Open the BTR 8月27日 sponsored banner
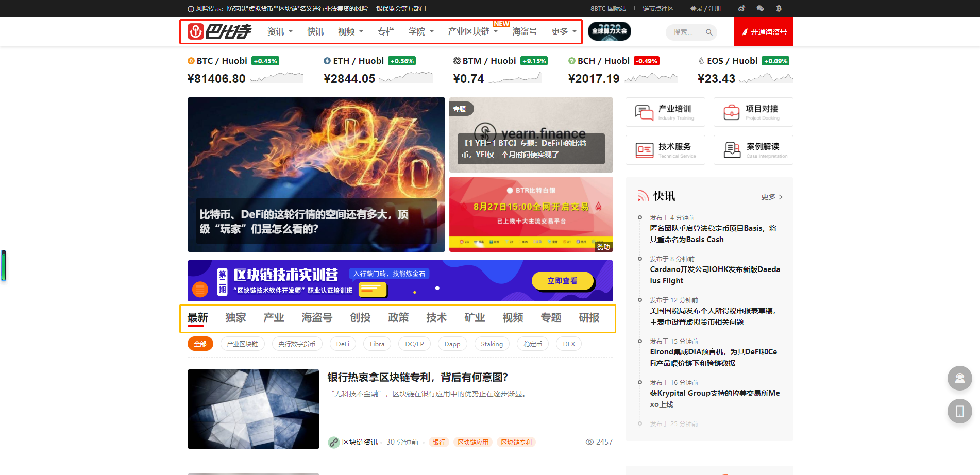 [531, 214]
